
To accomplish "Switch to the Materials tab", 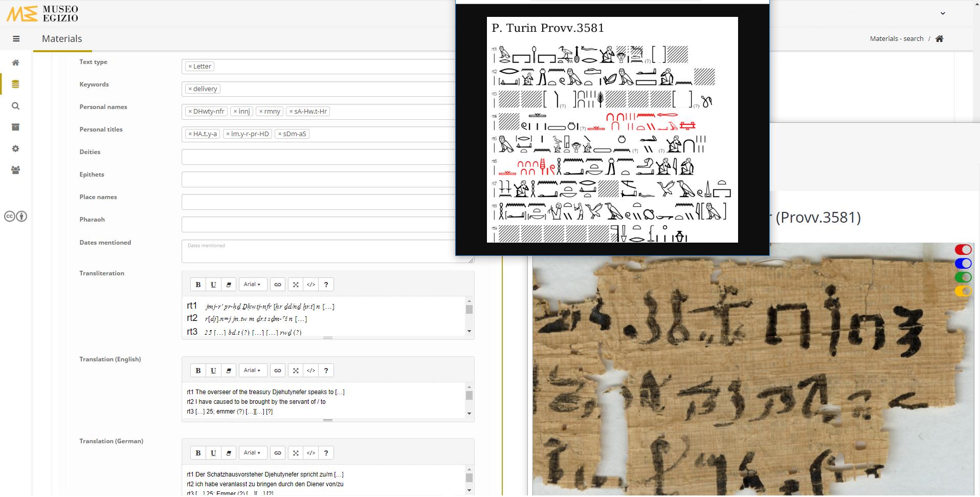I will click(61, 38).
